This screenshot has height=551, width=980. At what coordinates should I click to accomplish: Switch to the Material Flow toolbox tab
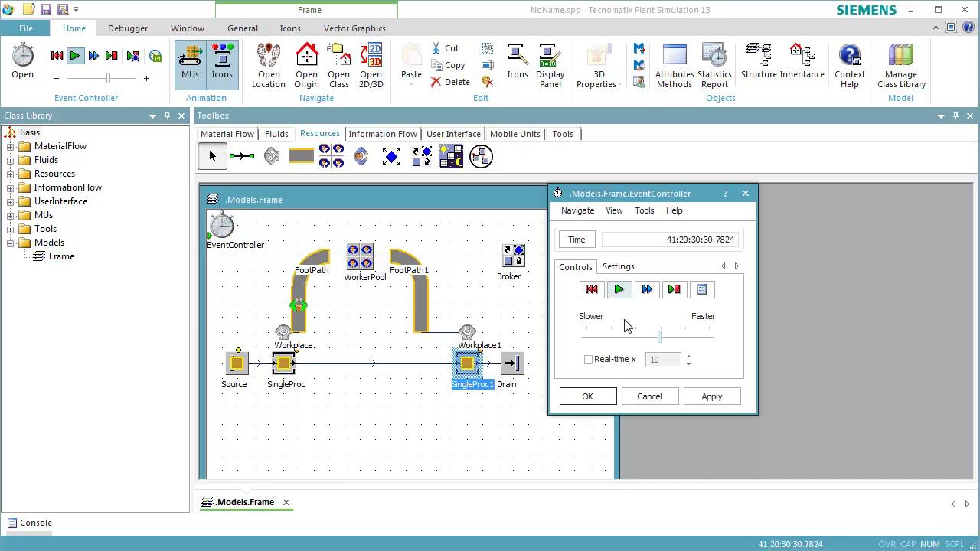point(227,134)
